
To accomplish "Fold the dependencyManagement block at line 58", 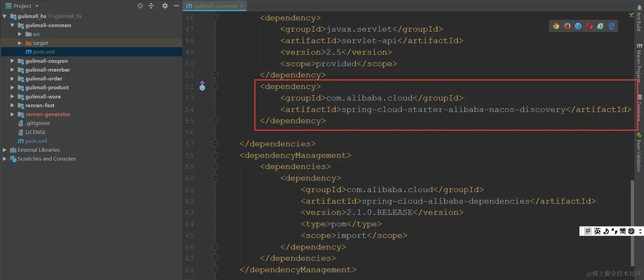I will [x=215, y=155].
